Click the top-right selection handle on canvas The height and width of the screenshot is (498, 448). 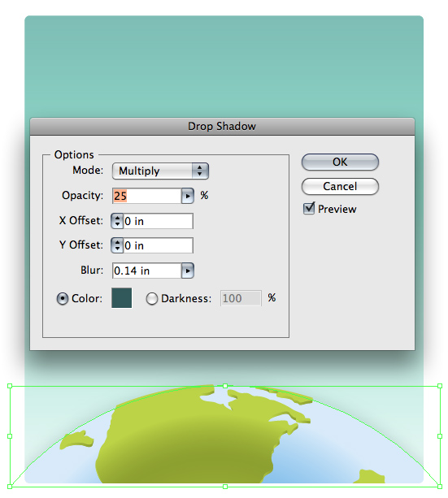440,386
